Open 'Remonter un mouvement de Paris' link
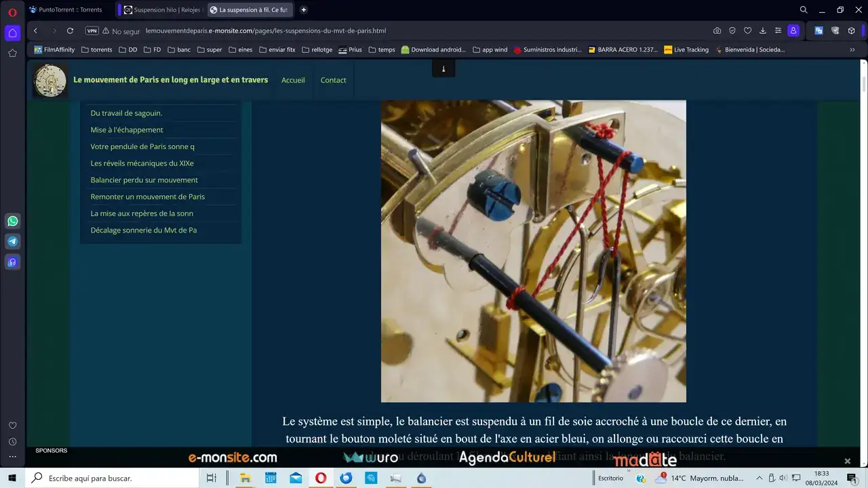 point(147,197)
